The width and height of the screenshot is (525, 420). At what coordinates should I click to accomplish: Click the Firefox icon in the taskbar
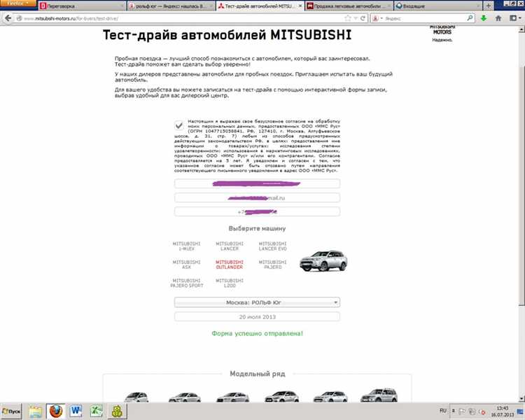[55, 410]
